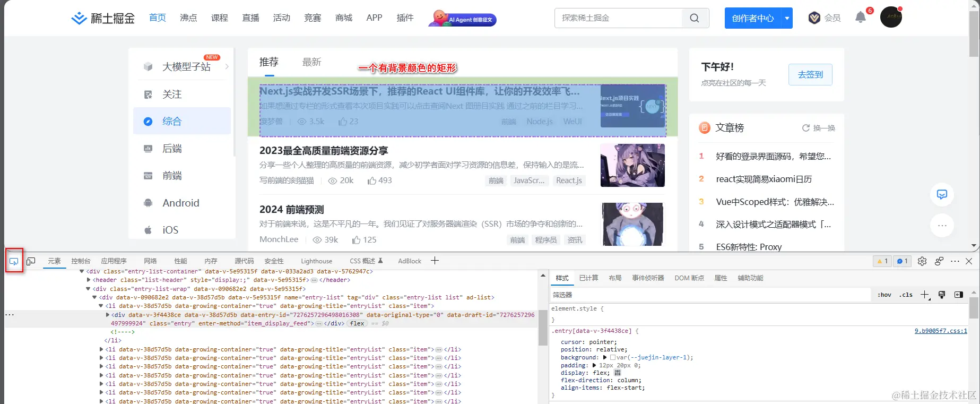
Task: Click the 探索稀土掘金 search field
Action: [x=618, y=18]
